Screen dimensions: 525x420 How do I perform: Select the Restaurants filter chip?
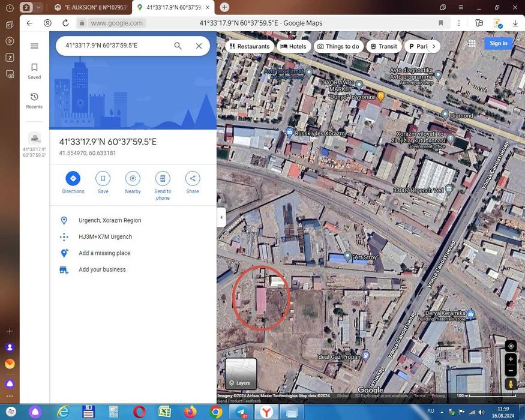click(250, 47)
